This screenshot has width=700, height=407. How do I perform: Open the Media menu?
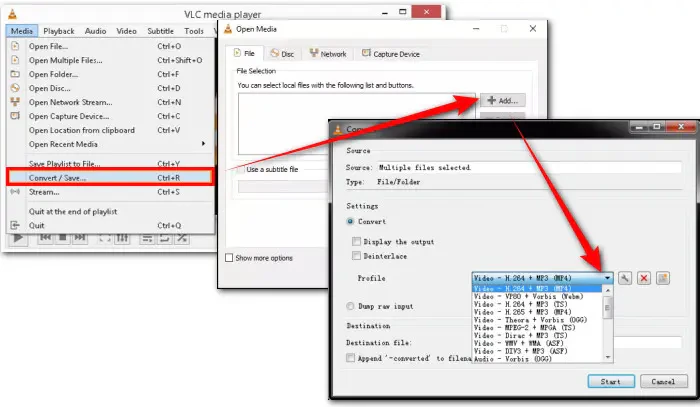point(21,31)
